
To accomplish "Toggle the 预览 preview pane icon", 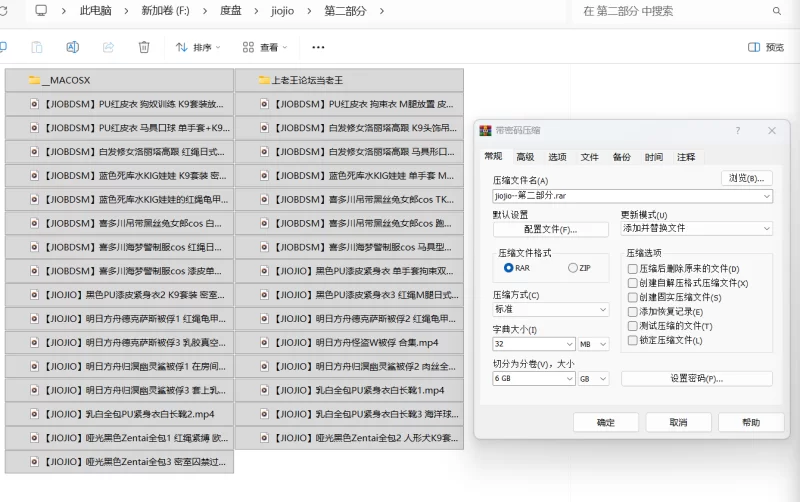I will coord(766,47).
